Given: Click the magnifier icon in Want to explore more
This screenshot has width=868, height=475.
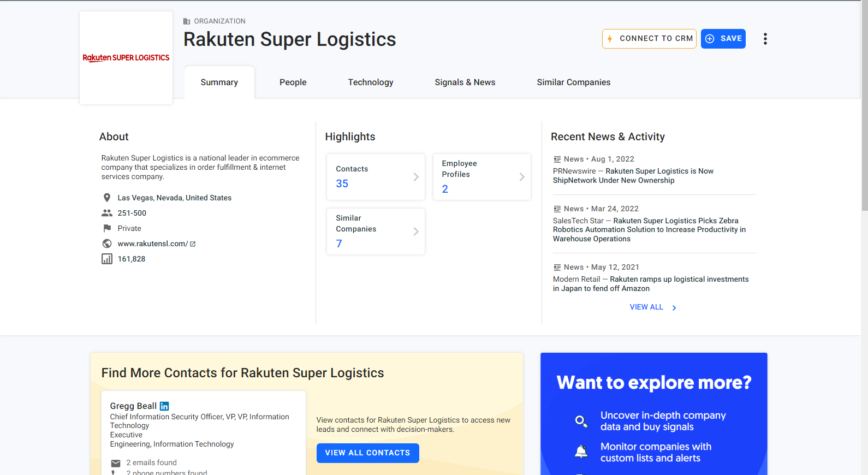Looking at the screenshot, I should (581, 421).
